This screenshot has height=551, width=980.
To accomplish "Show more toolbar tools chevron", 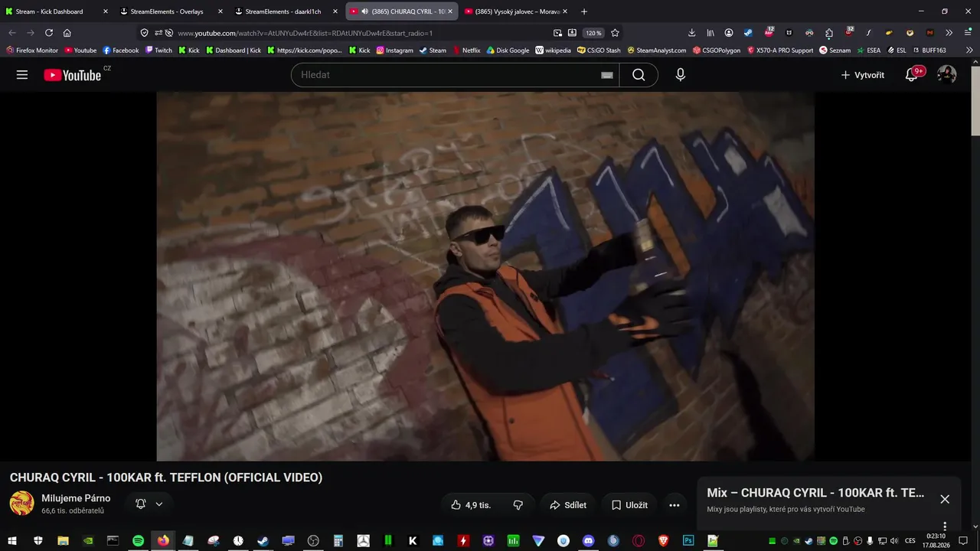I will click(x=949, y=33).
